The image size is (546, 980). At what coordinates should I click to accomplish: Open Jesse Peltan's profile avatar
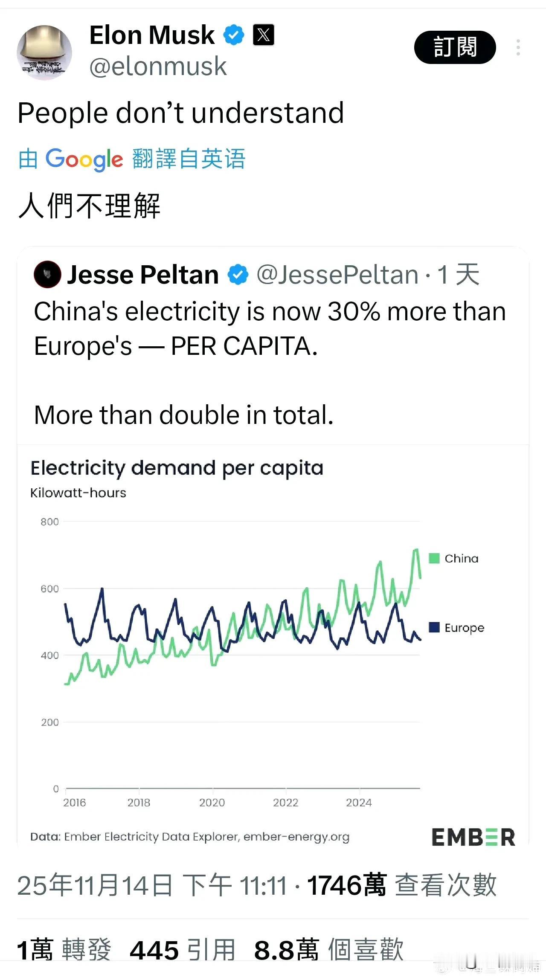click(x=47, y=274)
